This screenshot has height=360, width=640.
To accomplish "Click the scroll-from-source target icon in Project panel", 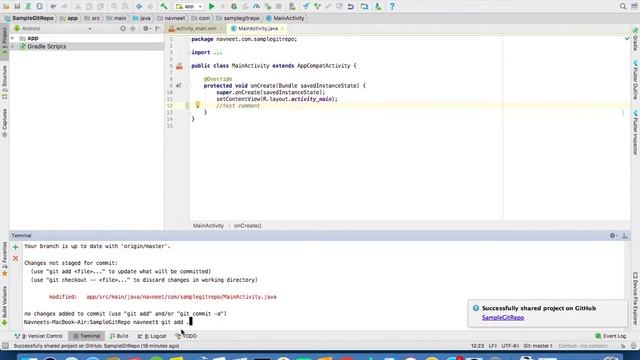I will pos(123,29).
